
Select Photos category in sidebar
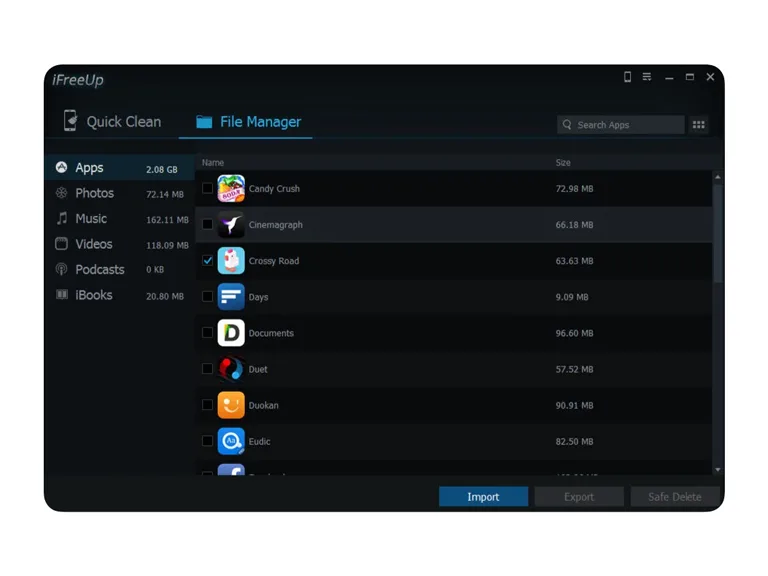[120, 193]
